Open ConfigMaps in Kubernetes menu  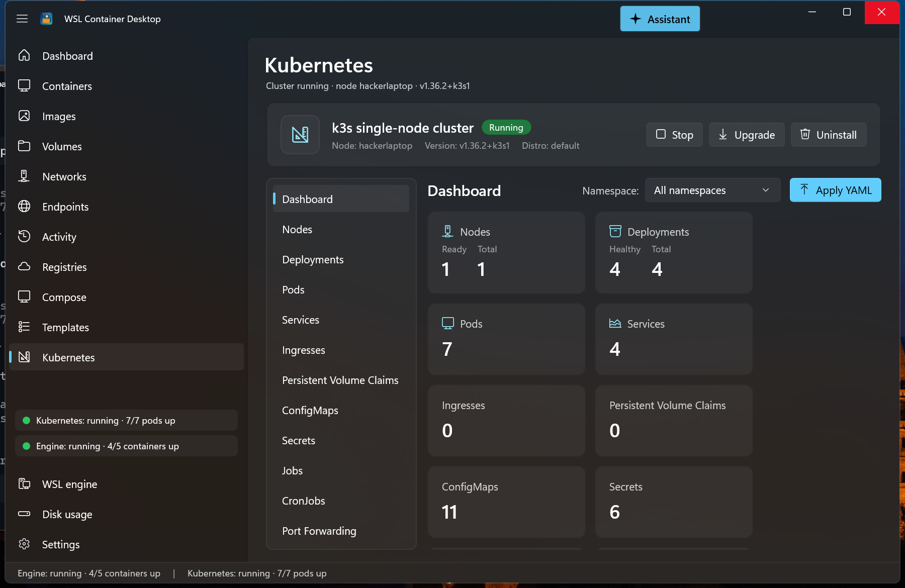(x=341, y=410)
